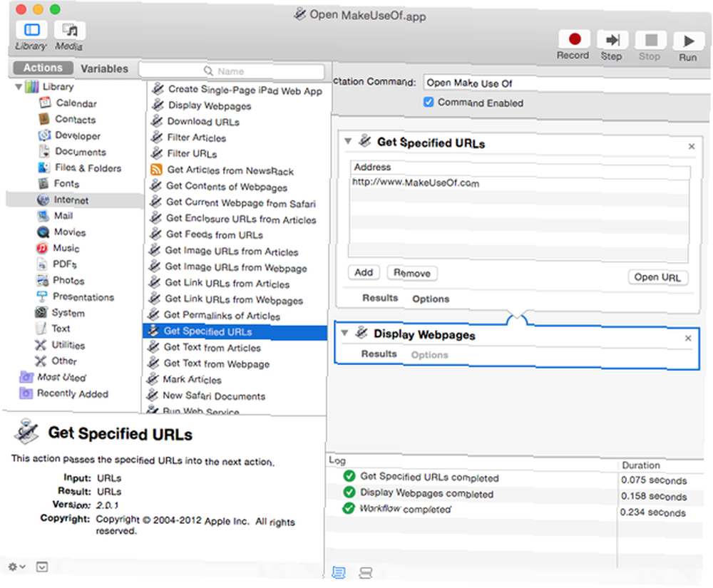Click the Open URL button
Screen dimensions: 713x588
point(657,277)
